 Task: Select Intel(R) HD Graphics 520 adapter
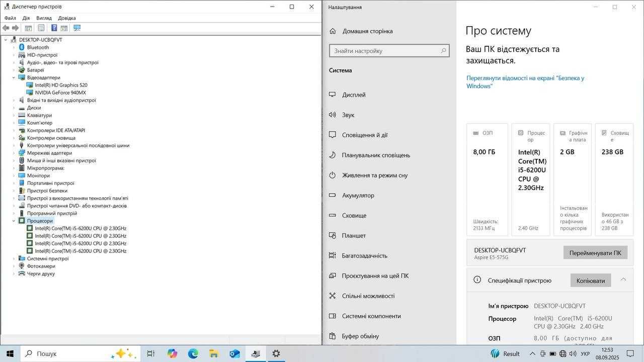[61, 85]
